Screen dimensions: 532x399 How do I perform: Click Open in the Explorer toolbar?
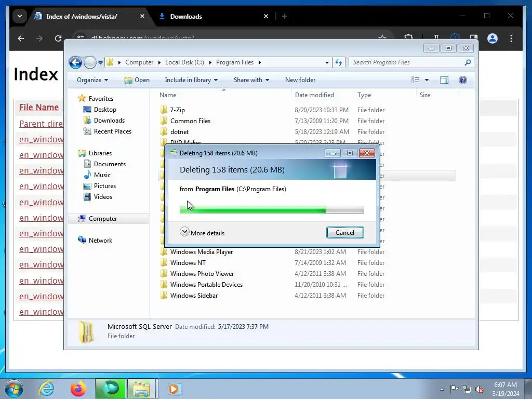(x=137, y=80)
